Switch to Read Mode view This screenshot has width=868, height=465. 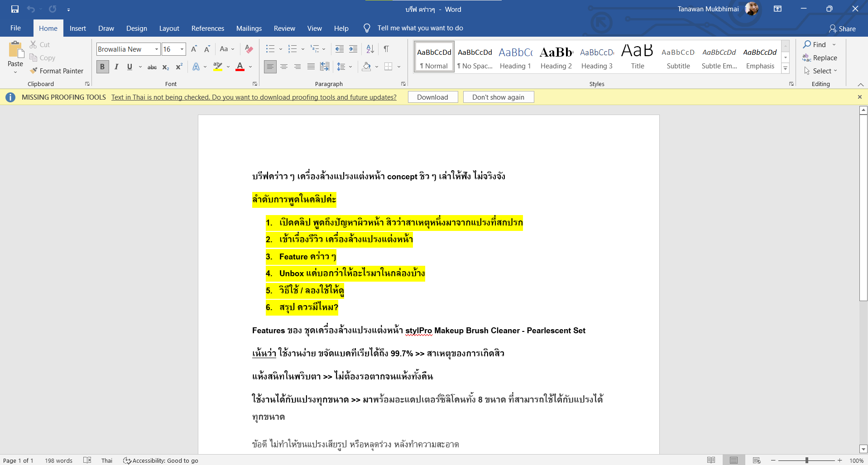[x=711, y=460]
